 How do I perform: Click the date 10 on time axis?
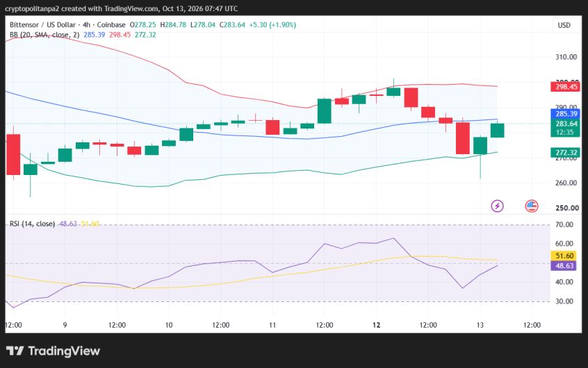click(x=169, y=325)
